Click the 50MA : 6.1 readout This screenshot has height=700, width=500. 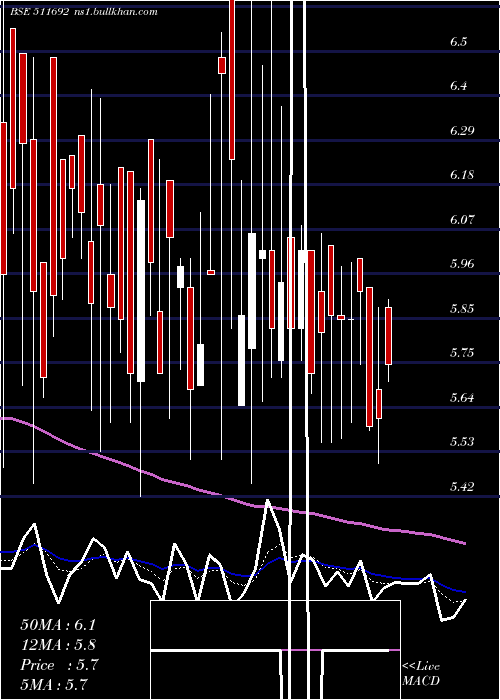pyautogui.click(x=58, y=625)
